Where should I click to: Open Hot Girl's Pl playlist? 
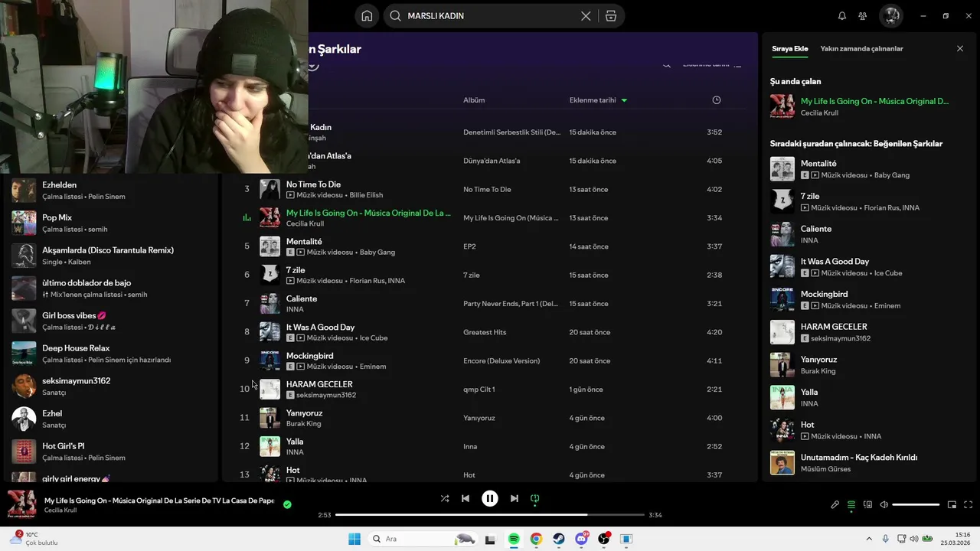click(111, 452)
